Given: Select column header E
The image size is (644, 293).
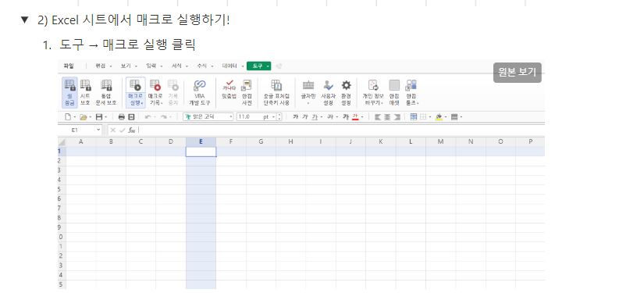Looking at the screenshot, I should click(x=201, y=141).
